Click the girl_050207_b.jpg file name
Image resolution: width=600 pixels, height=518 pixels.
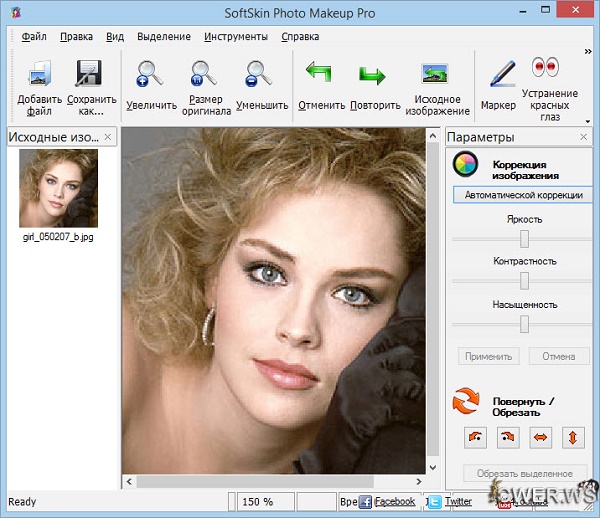[58, 237]
